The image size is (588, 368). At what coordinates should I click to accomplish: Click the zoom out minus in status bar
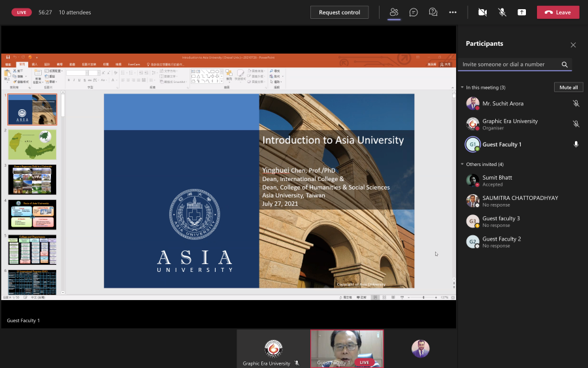[x=409, y=297]
